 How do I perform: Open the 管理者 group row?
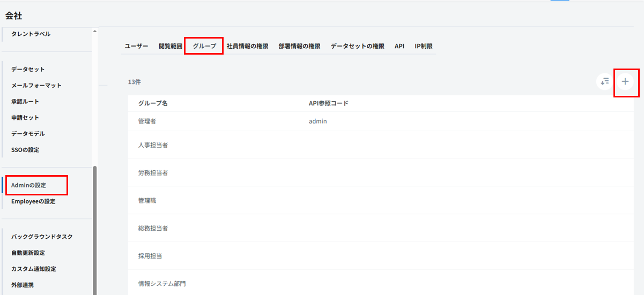(x=147, y=122)
